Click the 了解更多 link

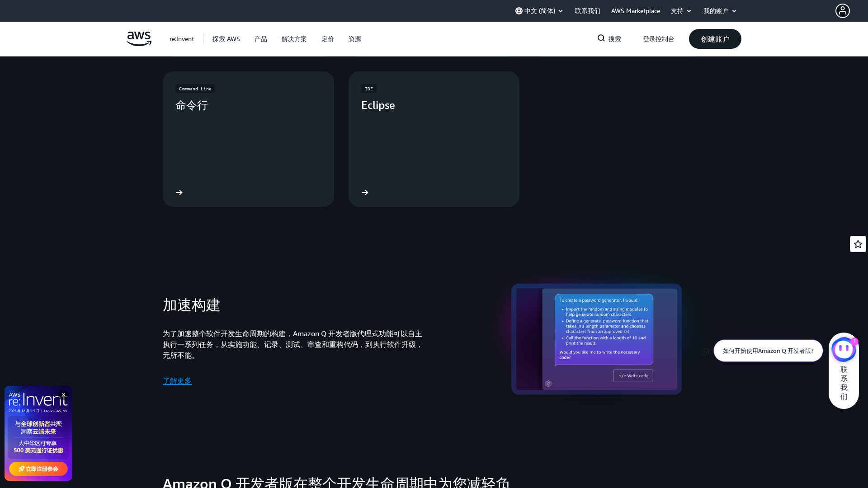coord(177,381)
